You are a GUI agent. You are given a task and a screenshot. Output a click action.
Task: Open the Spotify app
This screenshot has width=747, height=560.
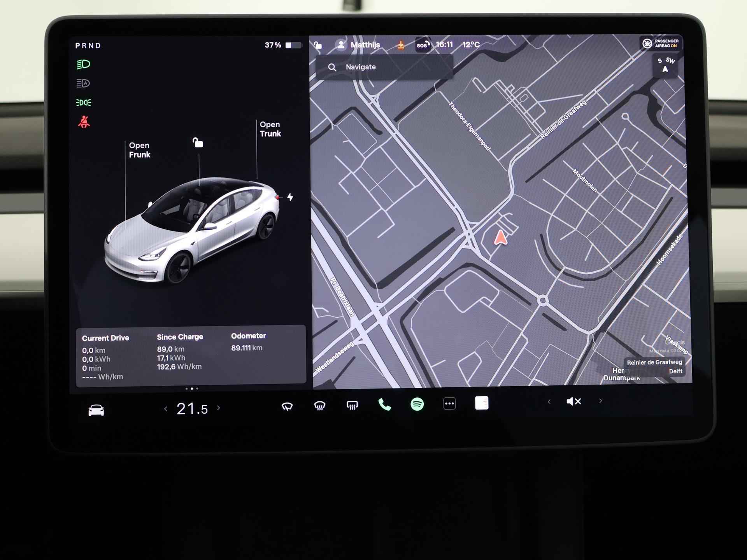click(417, 404)
